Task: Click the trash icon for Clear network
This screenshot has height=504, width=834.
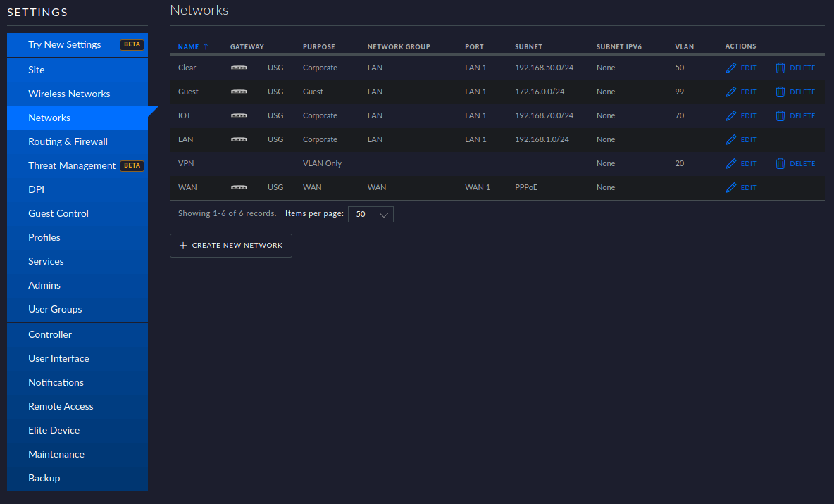Action: click(780, 68)
